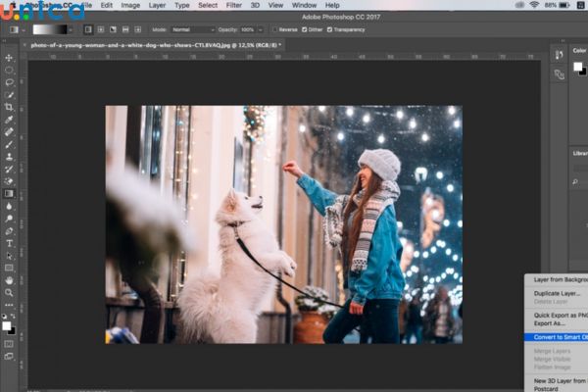Image resolution: width=588 pixels, height=392 pixels.
Task: Open the Layer menu
Action: pos(157,5)
